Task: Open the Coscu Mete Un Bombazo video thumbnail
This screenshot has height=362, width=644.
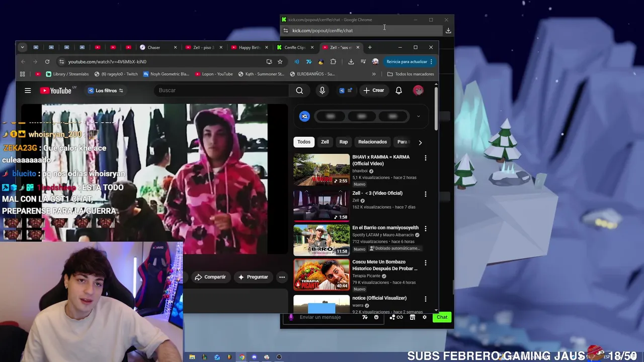Action: (321, 275)
